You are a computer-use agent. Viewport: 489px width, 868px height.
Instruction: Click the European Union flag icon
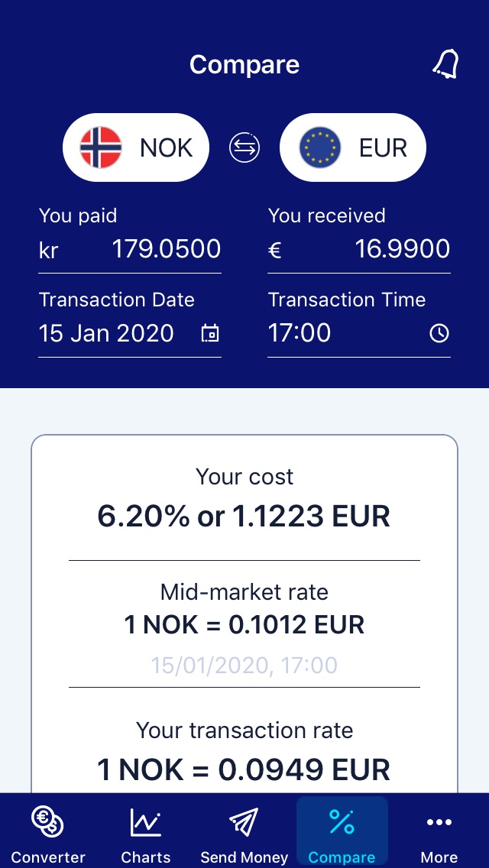click(320, 147)
